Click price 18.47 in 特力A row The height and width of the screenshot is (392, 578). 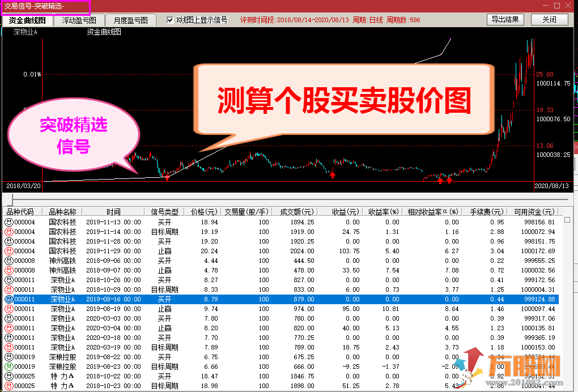[x=209, y=376]
